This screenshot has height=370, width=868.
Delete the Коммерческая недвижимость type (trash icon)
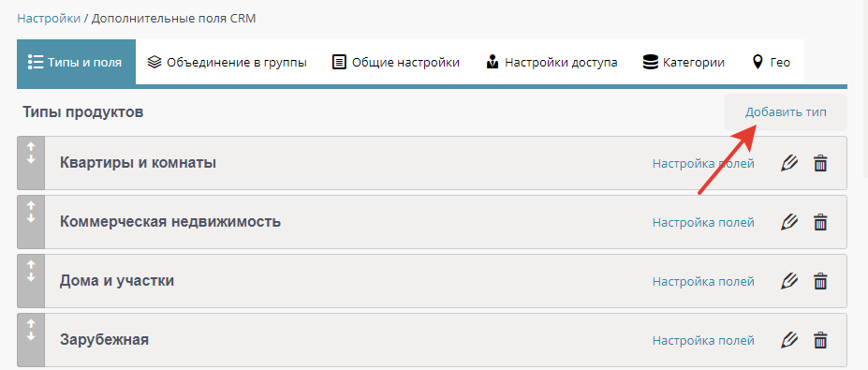(820, 222)
